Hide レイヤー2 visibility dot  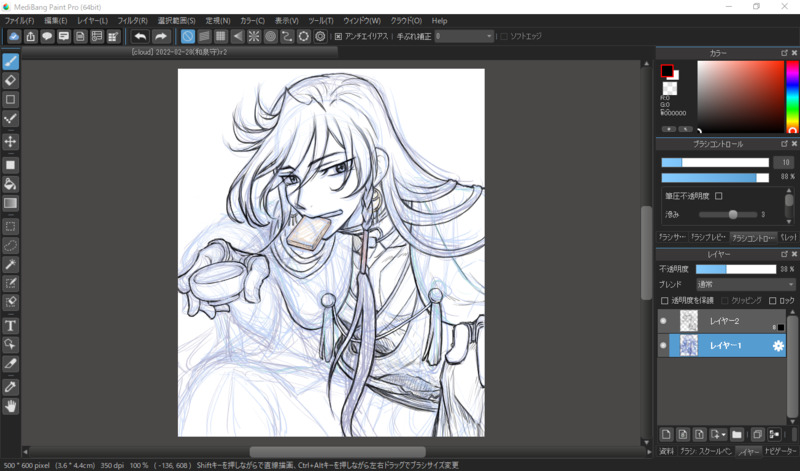click(663, 321)
